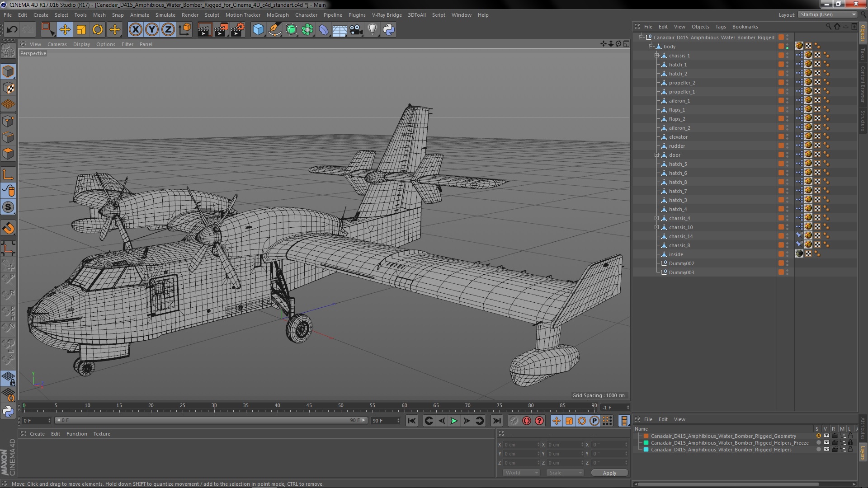Expand the chassis_4 object
Viewport: 868px width, 488px height.
click(x=656, y=218)
